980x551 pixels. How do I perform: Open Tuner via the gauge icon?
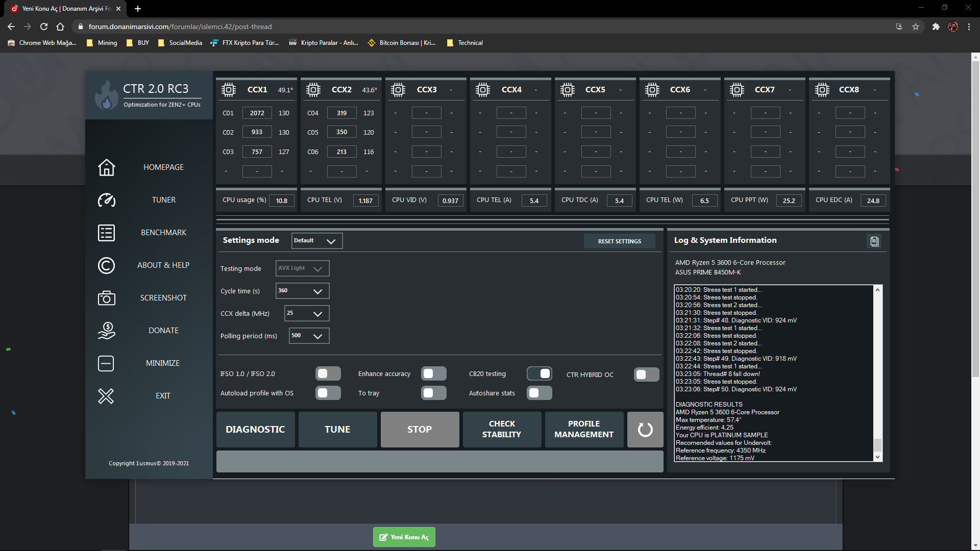[106, 200]
